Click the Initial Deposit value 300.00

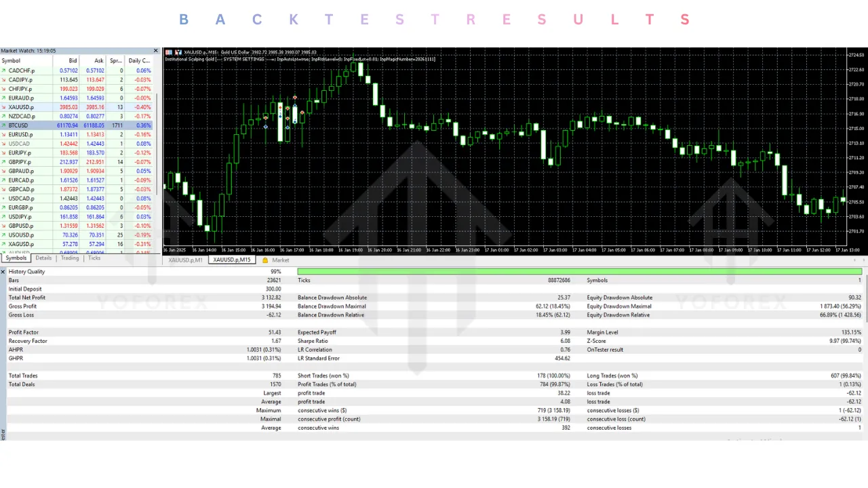(273, 289)
